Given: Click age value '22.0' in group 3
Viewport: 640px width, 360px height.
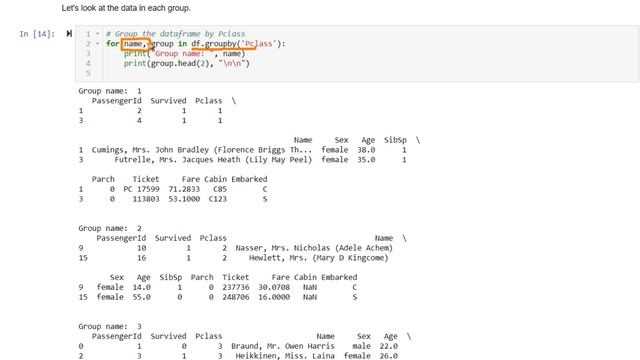Looking at the screenshot, I should pos(389,346).
